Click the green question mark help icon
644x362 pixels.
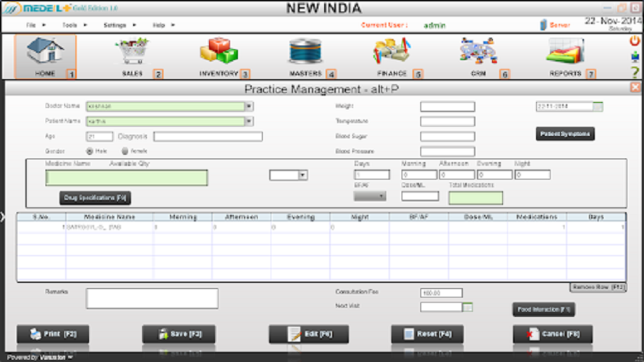[635, 72]
